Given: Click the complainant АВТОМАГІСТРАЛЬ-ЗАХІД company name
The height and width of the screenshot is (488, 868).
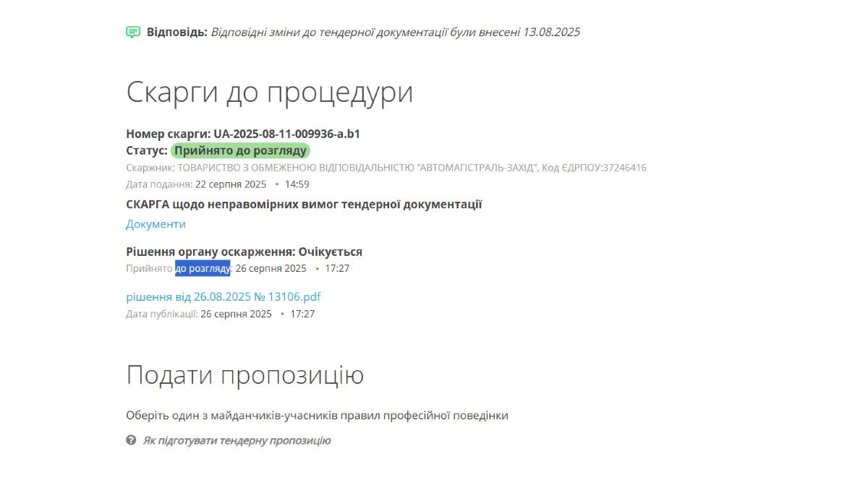Looking at the screenshot, I should click(479, 168).
